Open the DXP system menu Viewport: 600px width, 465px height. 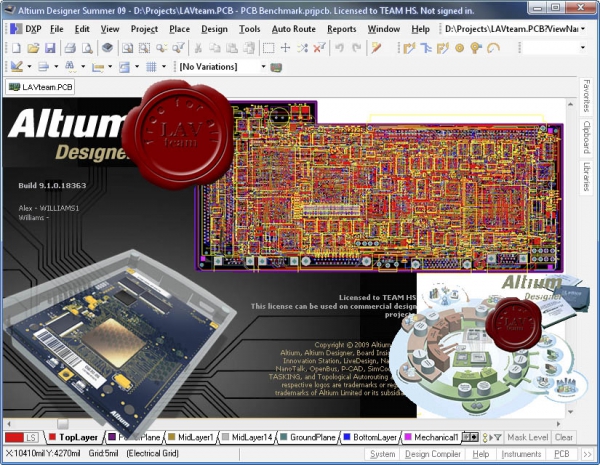coord(26,29)
